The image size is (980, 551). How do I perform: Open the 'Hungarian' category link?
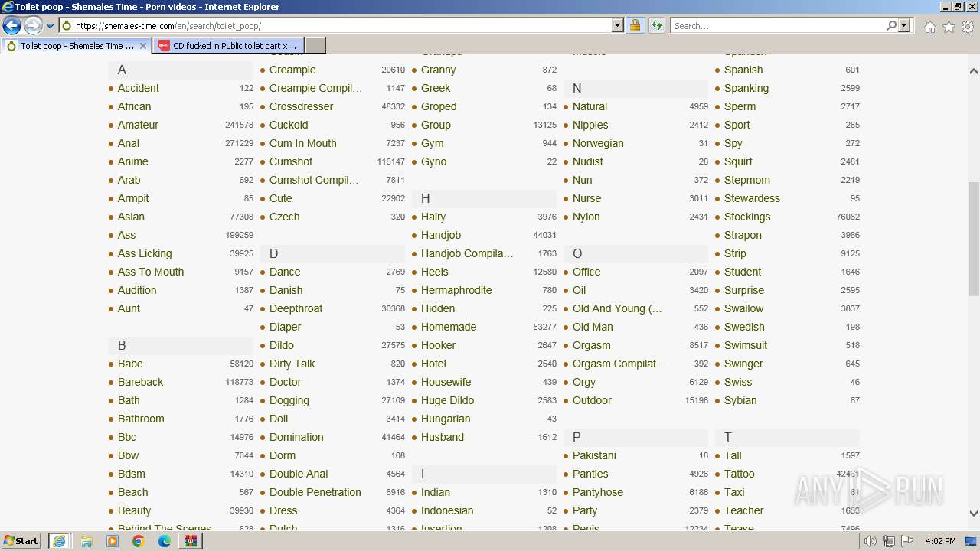tap(446, 419)
